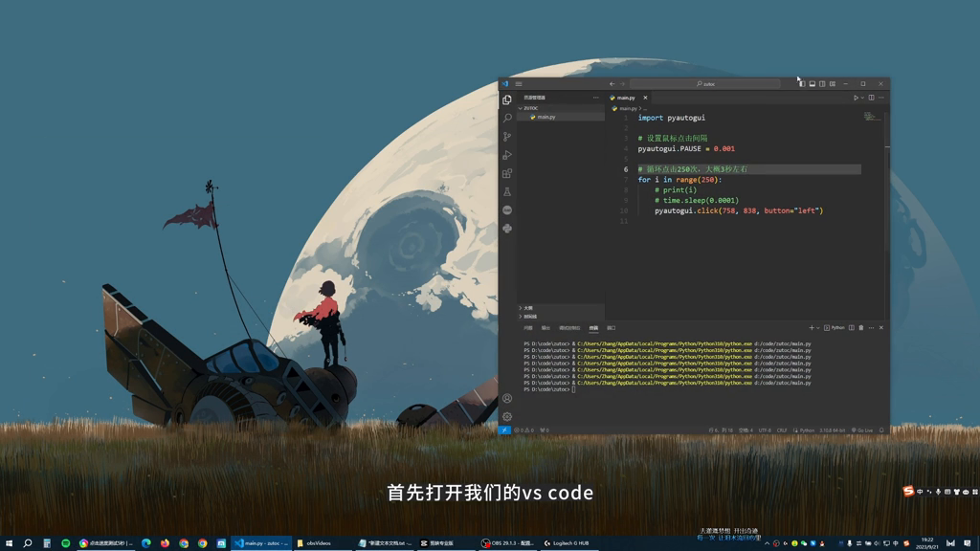
Task: Toggle the bottom panel layout button
Action: (813, 84)
